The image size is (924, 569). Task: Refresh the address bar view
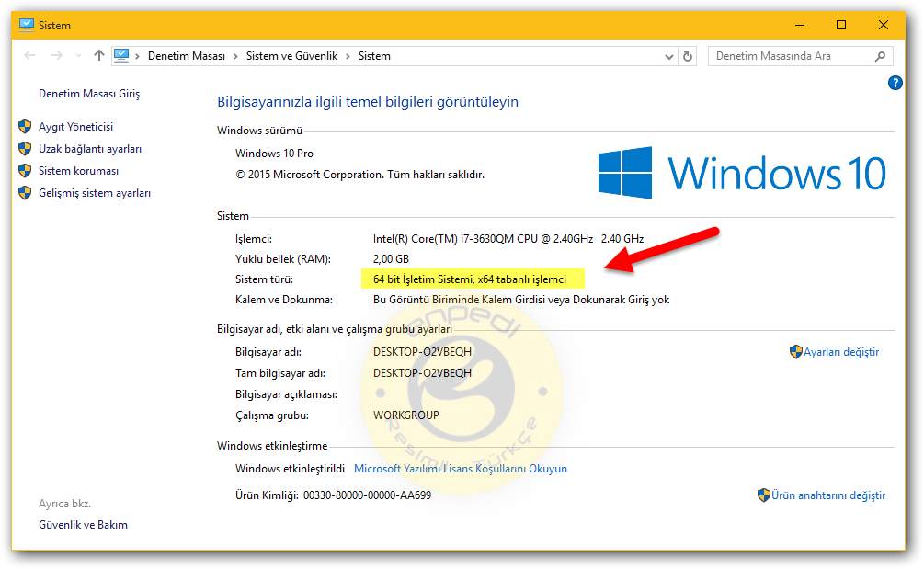tap(687, 57)
